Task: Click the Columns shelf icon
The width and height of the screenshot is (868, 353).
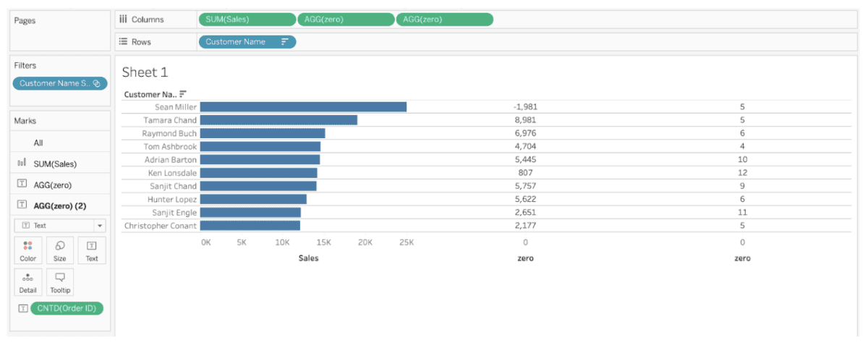Action: point(123,20)
